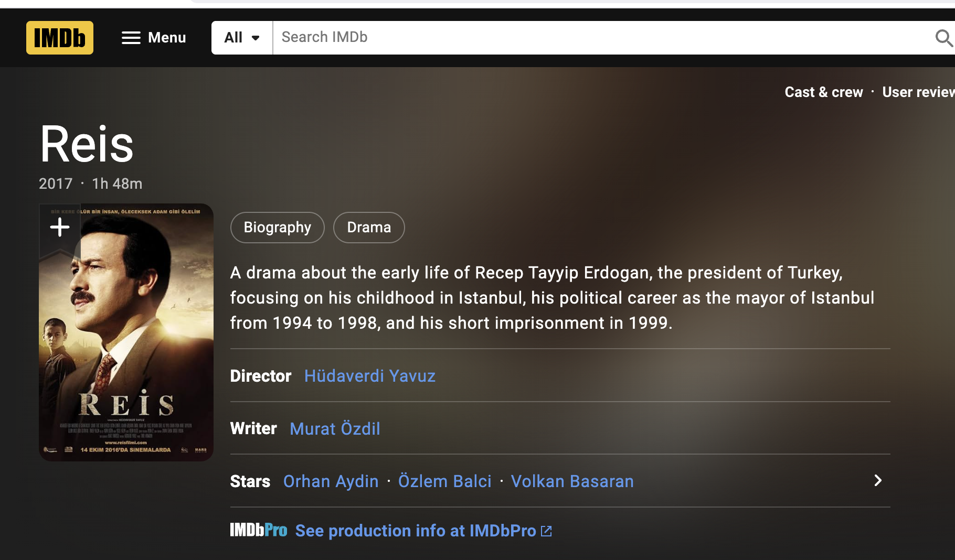Click the external link icon after IMDbPro

tap(546, 531)
